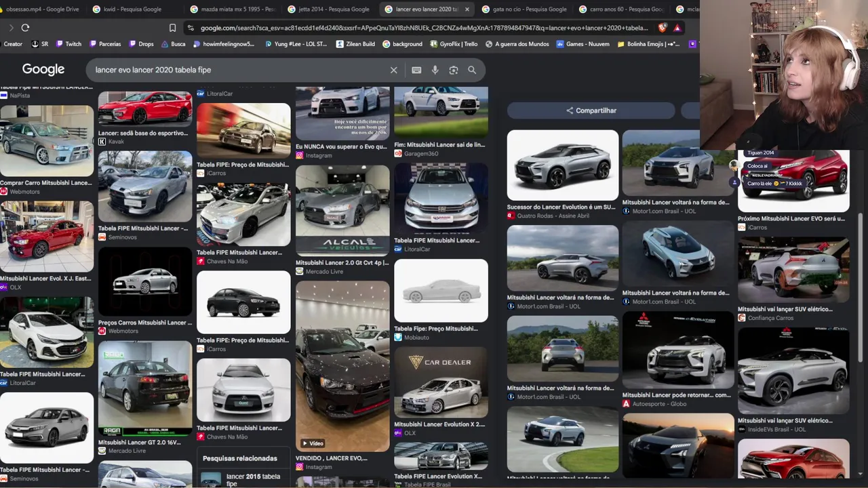Open the Parcerias bookmark
Screen dimensions: 868x488
click(x=104, y=44)
